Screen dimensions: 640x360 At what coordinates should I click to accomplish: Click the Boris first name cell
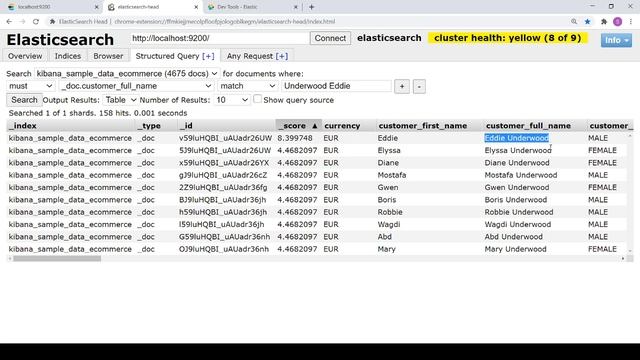(x=387, y=200)
